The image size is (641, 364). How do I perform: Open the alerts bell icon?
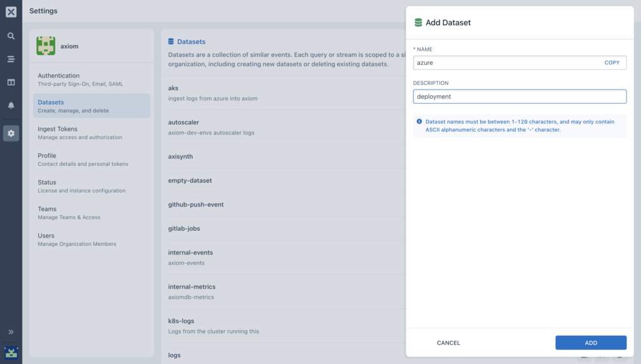[x=11, y=106]
